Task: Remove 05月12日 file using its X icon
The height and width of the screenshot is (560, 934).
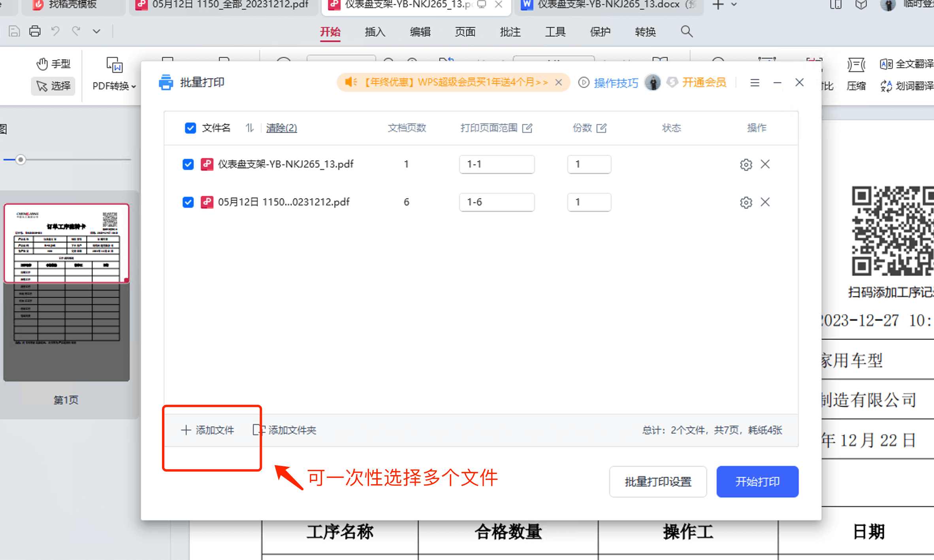Action: point(766,202)
